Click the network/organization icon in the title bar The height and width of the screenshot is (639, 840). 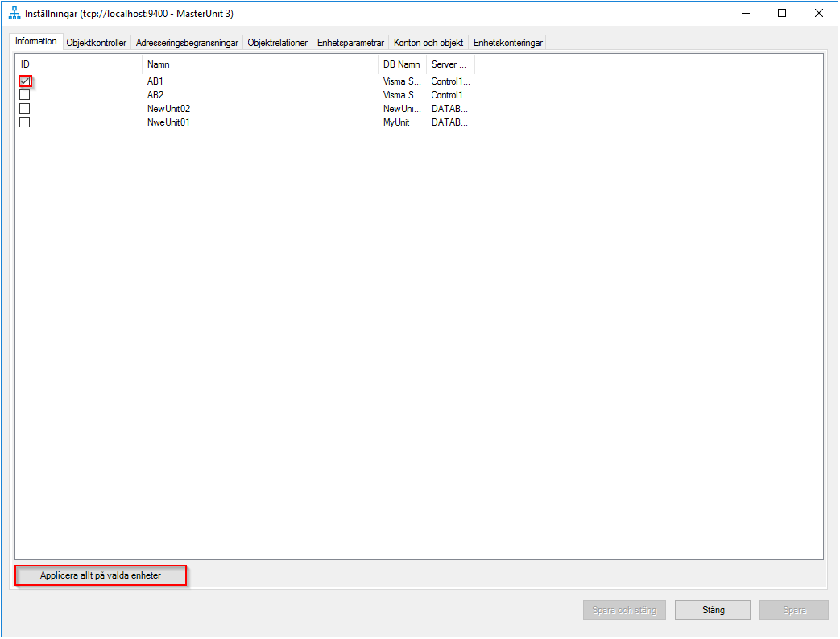click(14, 12)
